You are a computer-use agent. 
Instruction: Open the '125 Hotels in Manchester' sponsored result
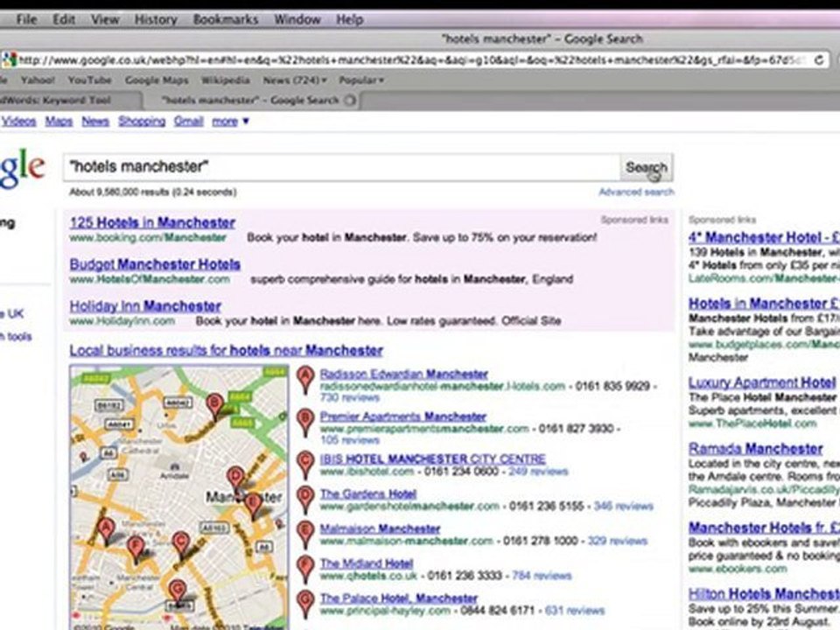click(152, 223)
